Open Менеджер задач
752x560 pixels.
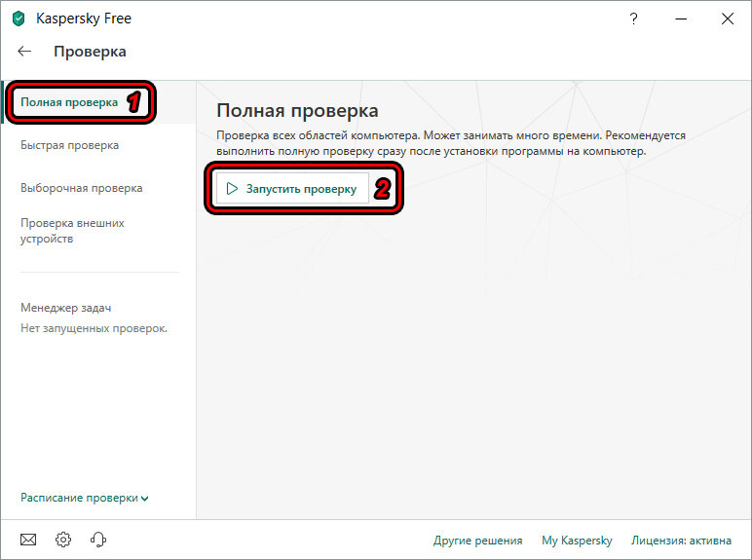pyautogui.click(x=65, y=308)
